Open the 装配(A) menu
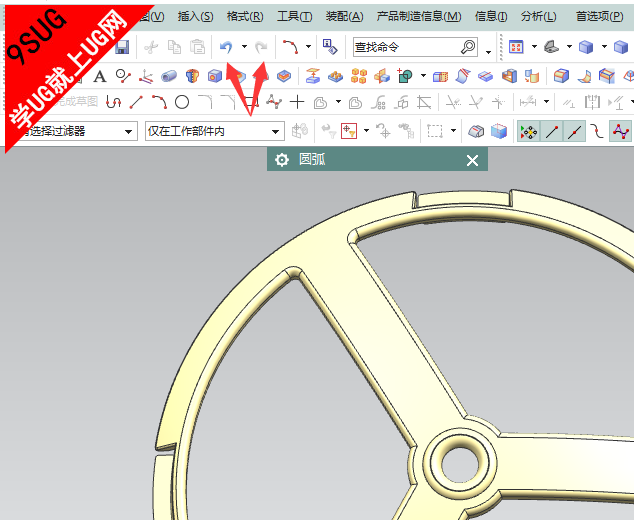The image size is (634, 520). (x=344, y=17)
